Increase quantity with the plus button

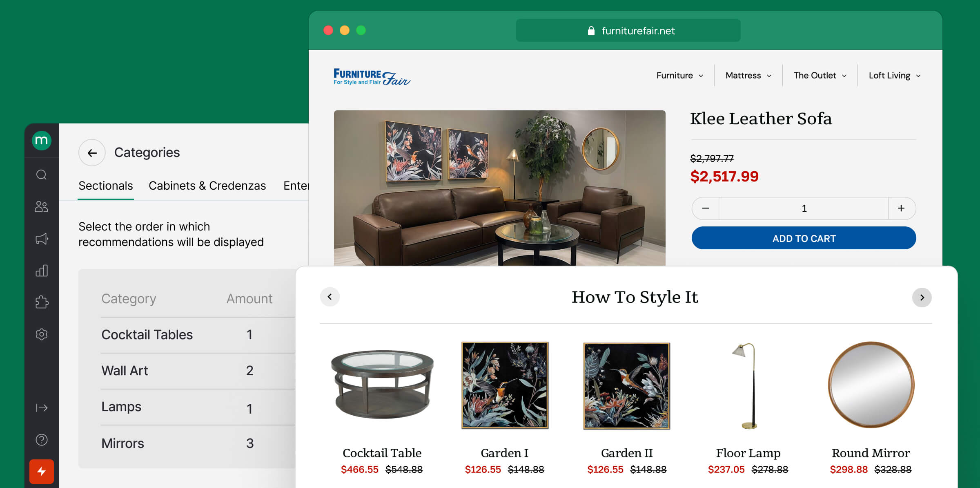click(x=901, y=208)
